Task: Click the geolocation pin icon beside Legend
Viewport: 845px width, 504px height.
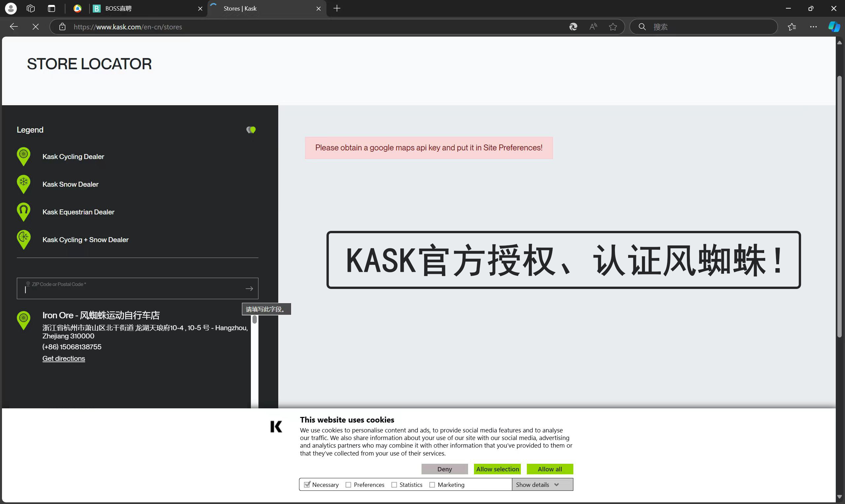Action: pyautogui.click(x=251, y=130)
